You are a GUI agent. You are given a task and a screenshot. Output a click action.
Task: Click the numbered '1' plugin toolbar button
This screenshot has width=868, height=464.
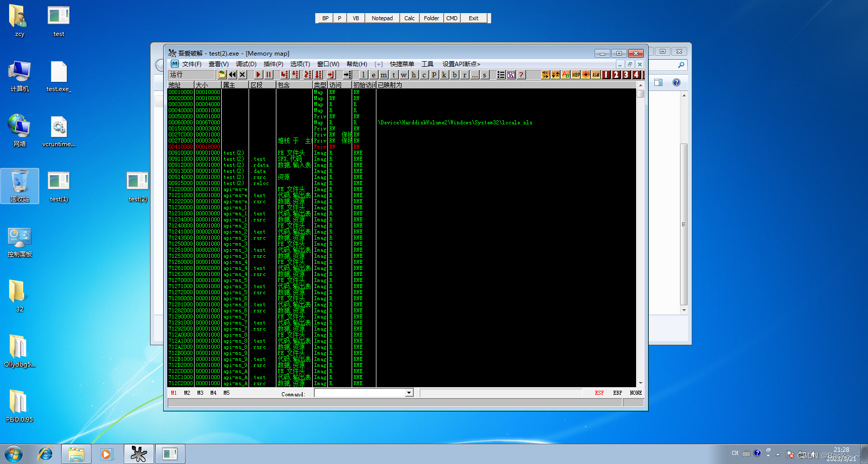tap(606, 75)
